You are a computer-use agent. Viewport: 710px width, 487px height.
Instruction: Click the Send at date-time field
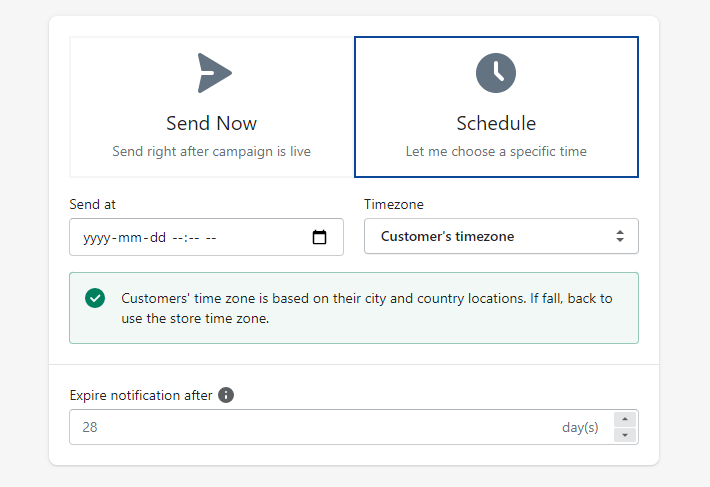(x=190, y=238)
